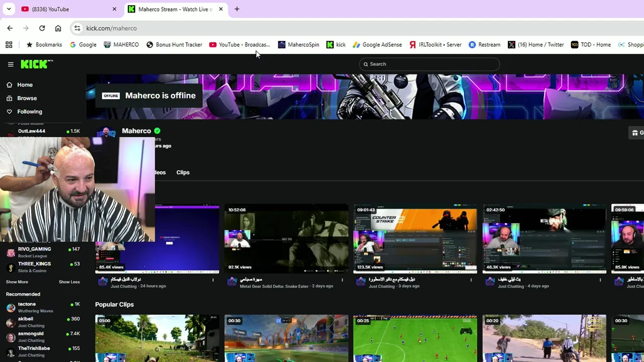This screenshot has height=362, width=644.
Task: Open the Chrome apps grid icon
Action: point(9,45)
